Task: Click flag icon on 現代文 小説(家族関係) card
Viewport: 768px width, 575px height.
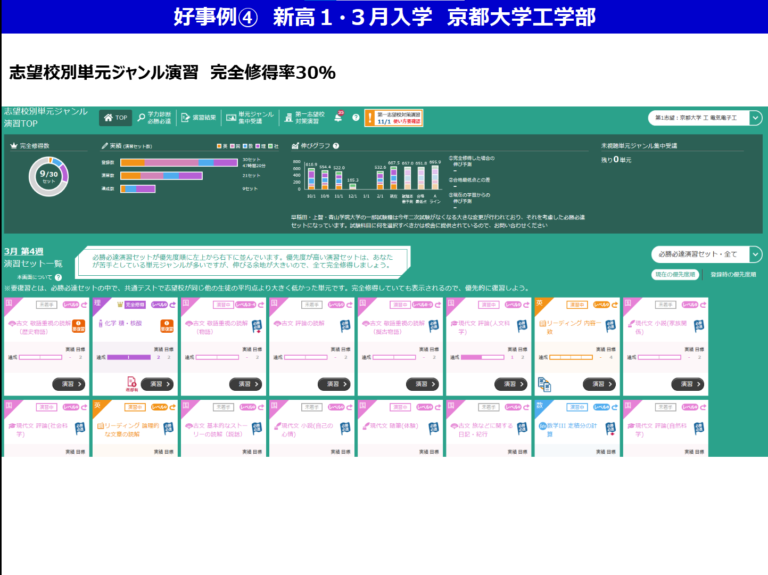Action: tap(699, 326)
